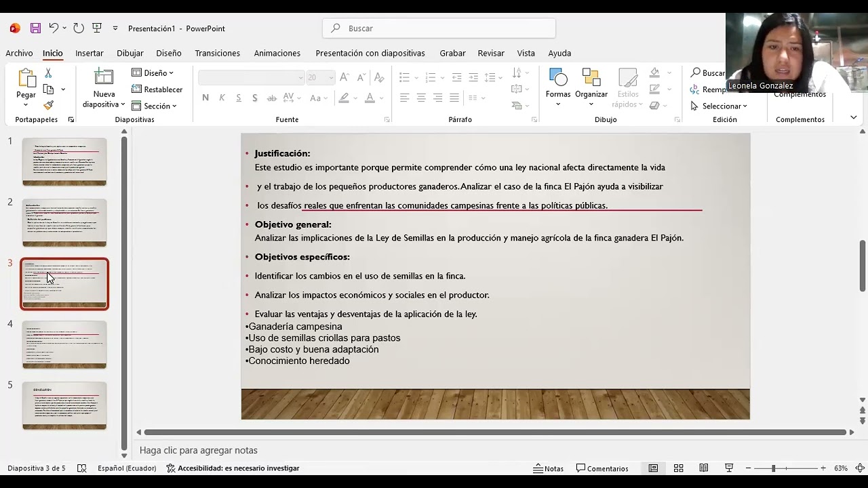The image size is (868, 488).
Task: Open the Animaciones tab
Action: click(x=277, y=53)
